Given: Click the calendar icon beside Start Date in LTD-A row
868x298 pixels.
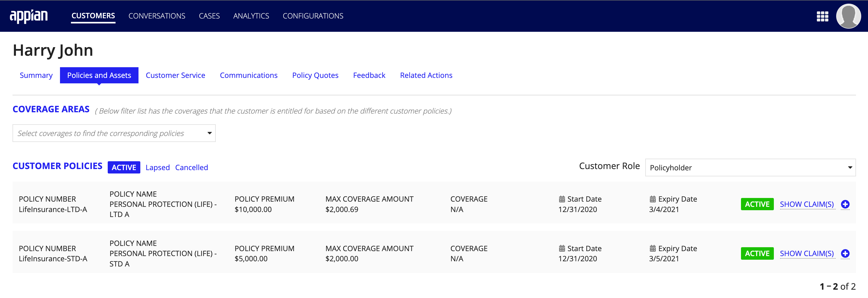Looking at the screenshot, I should point(562,199).
